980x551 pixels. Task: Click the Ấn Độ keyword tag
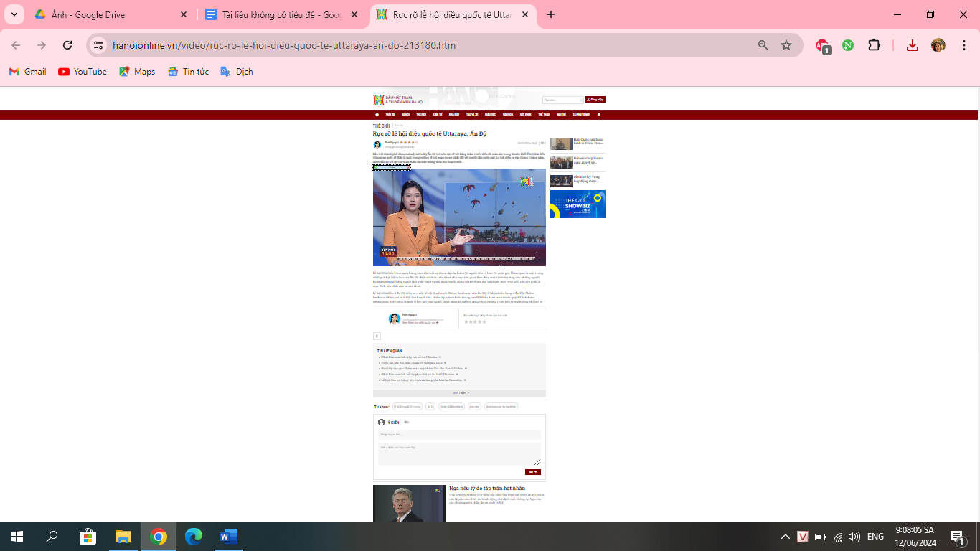[x=430, y=407]
